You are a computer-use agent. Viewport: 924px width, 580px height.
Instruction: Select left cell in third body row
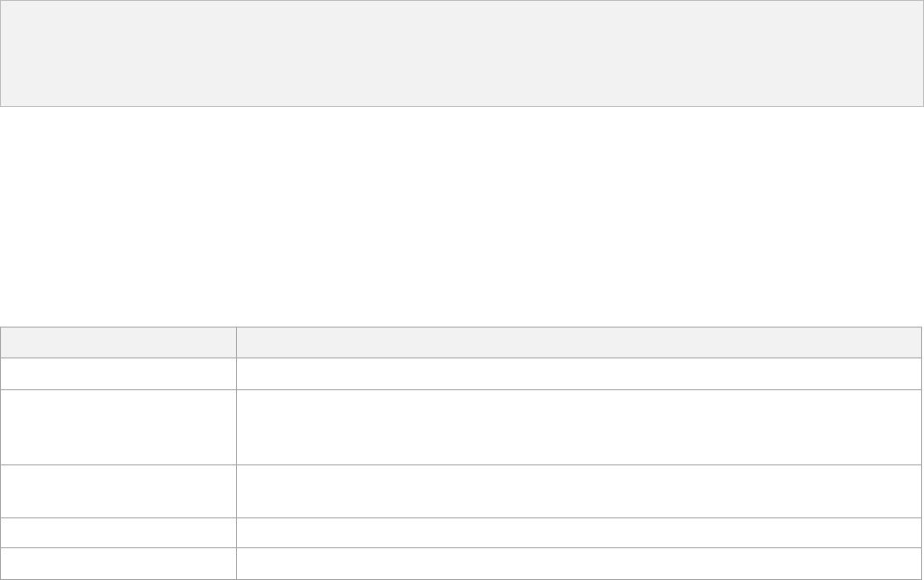click(x=119, y=491)
